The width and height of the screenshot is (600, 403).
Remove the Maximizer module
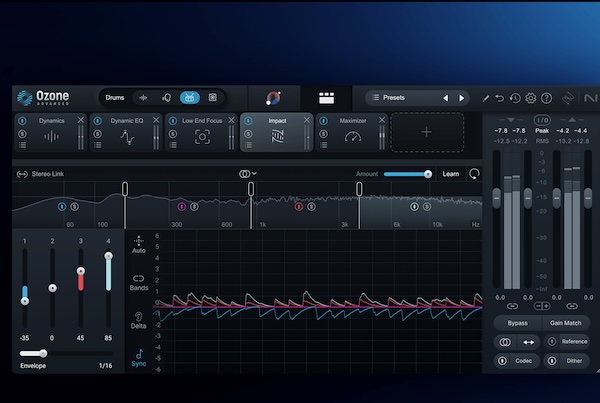point(382,120)
